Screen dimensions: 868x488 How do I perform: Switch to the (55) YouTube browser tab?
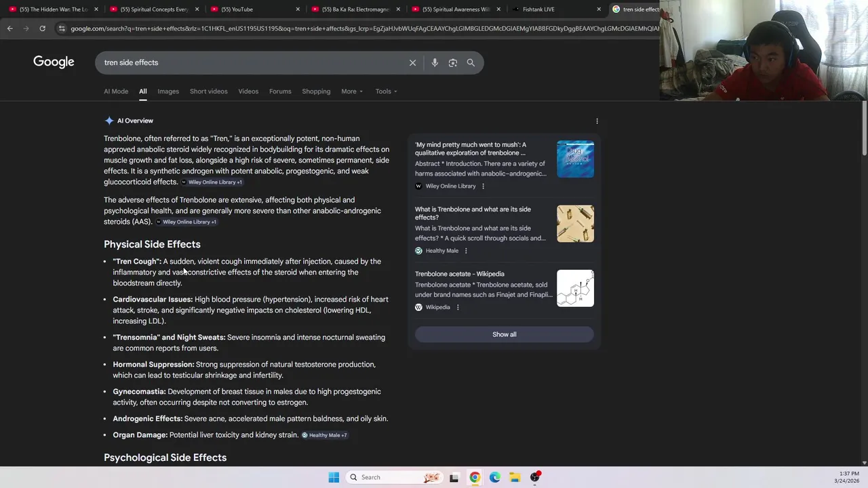tap(254, 9)
